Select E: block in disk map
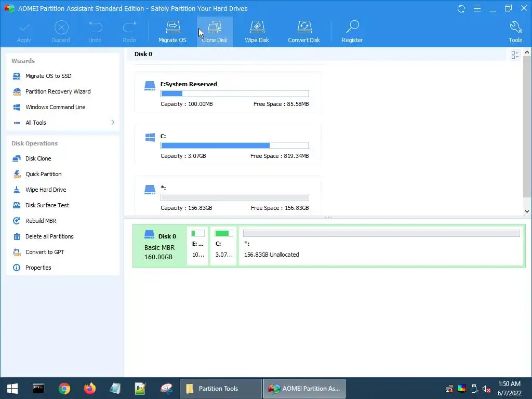532x399 pixels. (x=197, y=246)
